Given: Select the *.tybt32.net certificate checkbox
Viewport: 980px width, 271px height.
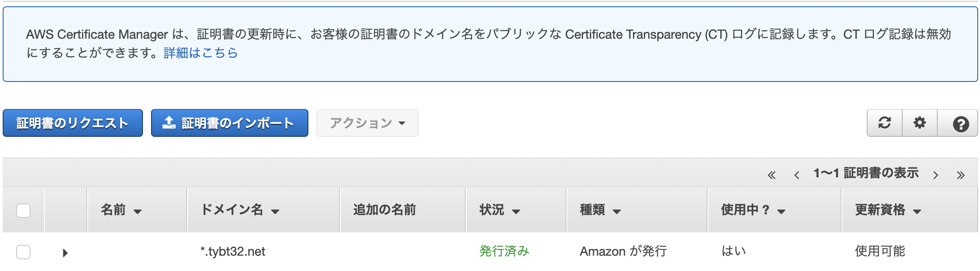Looking at the screenshot, I should [x=23, y=252].
